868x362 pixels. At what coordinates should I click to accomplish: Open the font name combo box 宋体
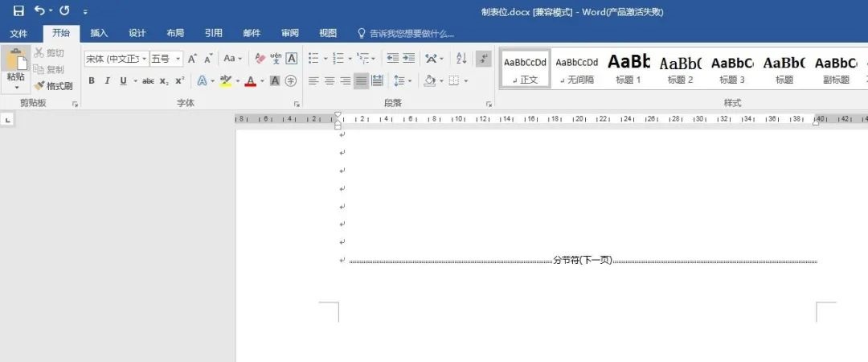coord(117,58)
